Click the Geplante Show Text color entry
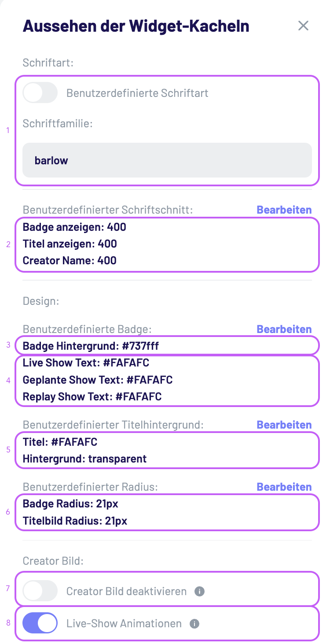 click(98, 380)
